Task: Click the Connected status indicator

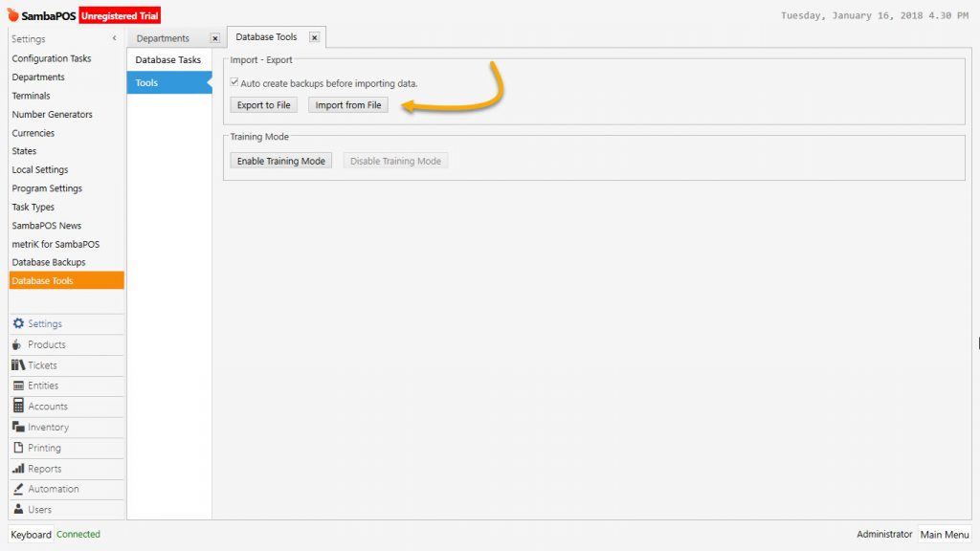Action: pyautogui.click(x=78, y=534)
